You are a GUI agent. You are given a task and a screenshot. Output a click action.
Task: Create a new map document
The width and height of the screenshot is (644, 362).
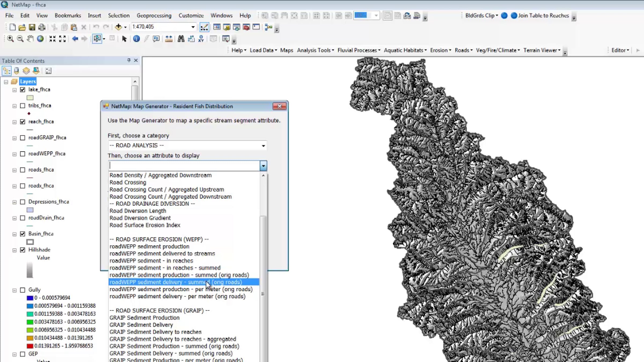coord(12,27)
